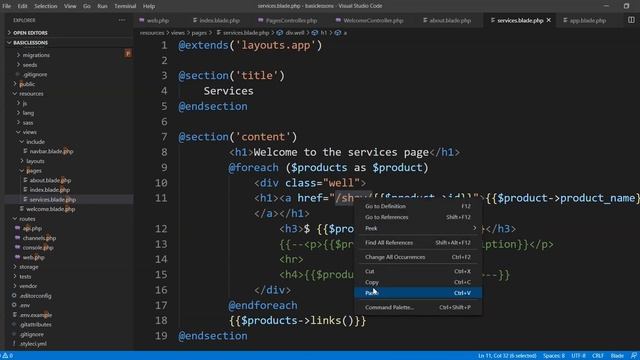Open the .gitattributes file

pyautogui.click(x=35, y=324)
